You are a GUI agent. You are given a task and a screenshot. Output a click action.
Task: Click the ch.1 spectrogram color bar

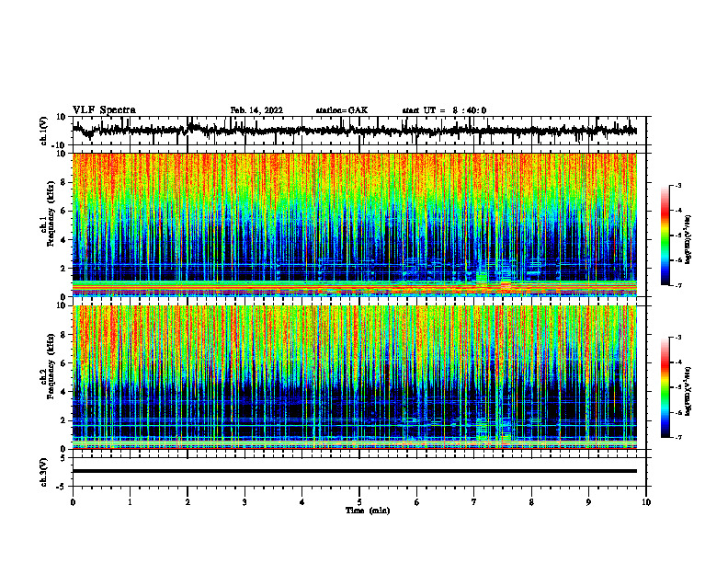665,236
